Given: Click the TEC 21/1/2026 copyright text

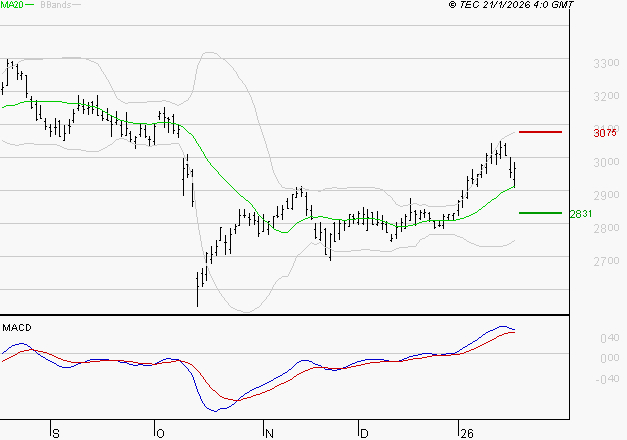Looking at the screenshot, I should point(511,5).
